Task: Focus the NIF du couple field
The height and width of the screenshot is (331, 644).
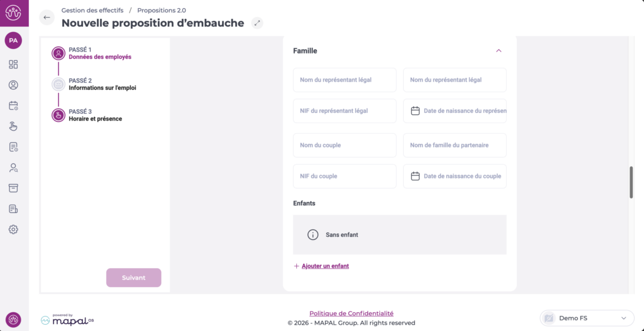Action: pos(345,176)
